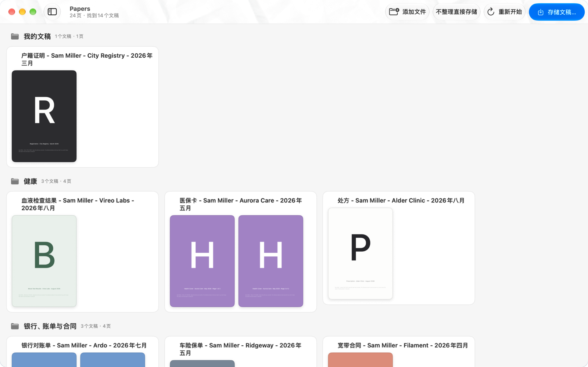The height and width of the screenshot is (367, 588).
Task: Click the 银行、账单与合同 section heading
Action: coord(50,326)
